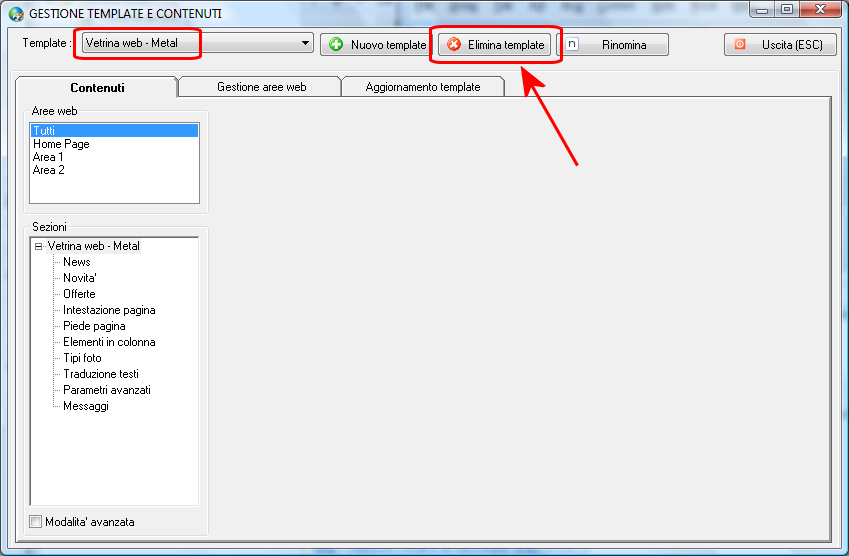Open the Gestione aree web tab
The height and width of the screenshot is (556, 849).
click(262, 87)
